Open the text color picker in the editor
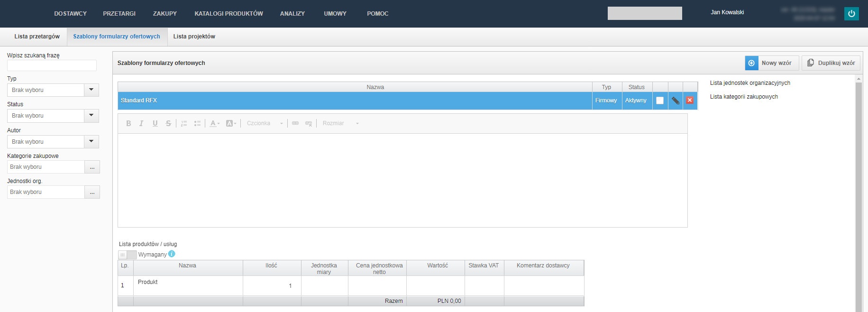 (x=214, y=123)
